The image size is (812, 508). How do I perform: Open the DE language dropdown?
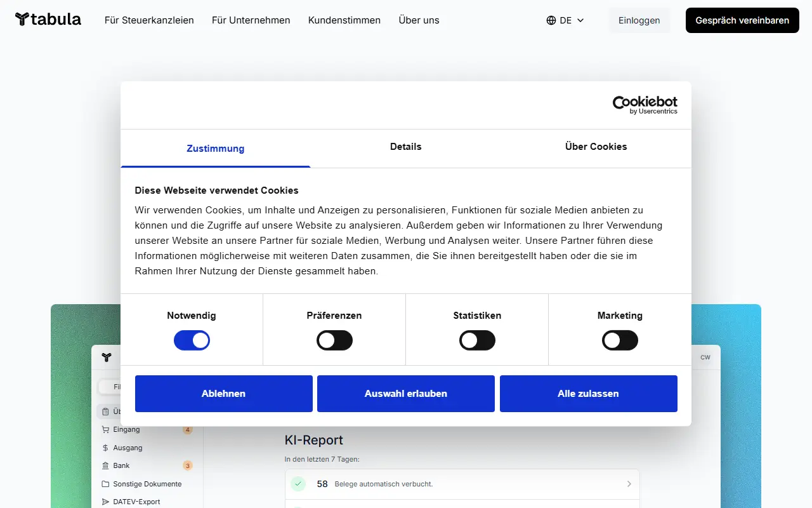pyautogui.click(x=565, y=20)
